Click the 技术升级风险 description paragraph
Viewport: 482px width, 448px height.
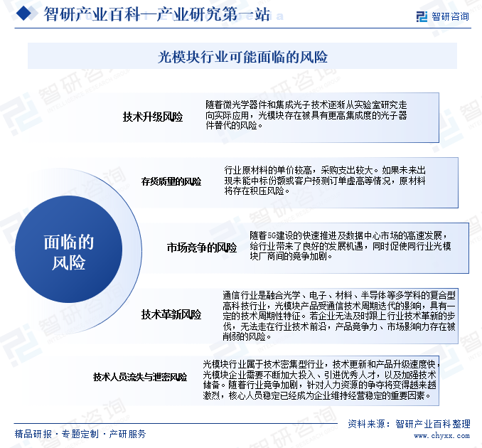tap(306, 115)
